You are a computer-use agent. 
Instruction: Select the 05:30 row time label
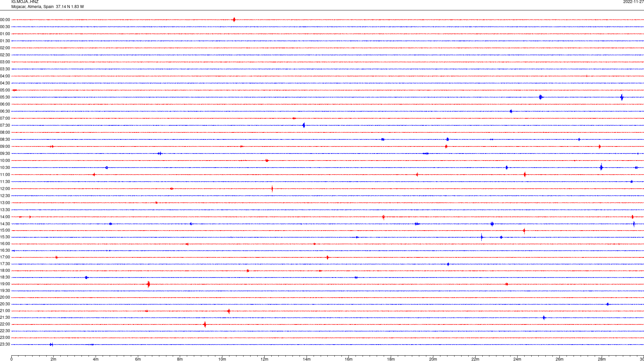click(x=5, y=97)
